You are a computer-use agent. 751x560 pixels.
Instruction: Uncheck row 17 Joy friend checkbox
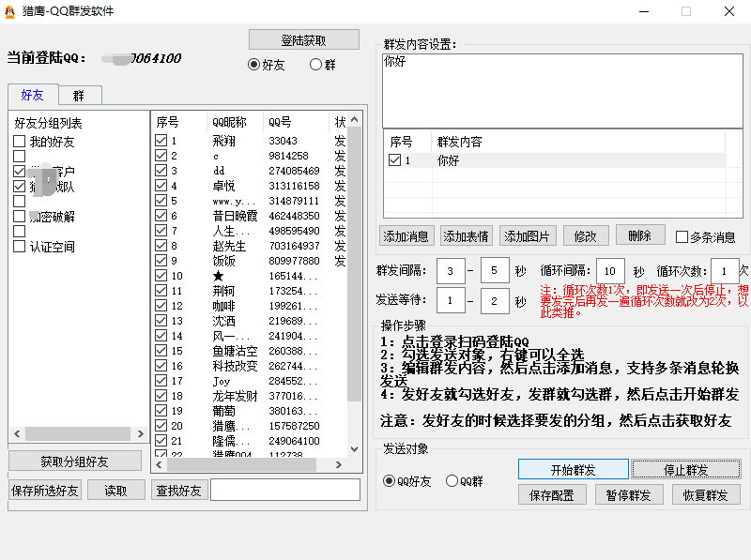161,381
